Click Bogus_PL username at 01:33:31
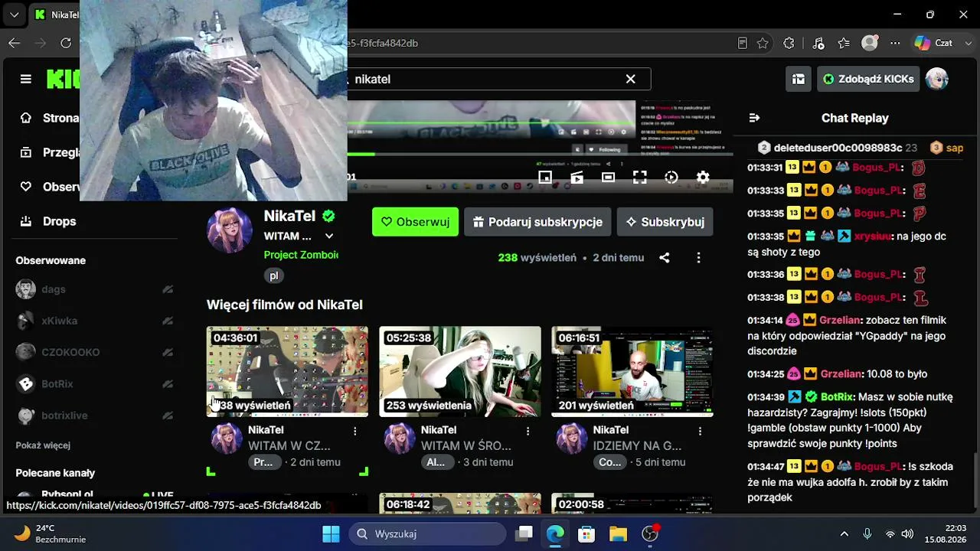Screen dimensions: 980x551 coord(879,168)
